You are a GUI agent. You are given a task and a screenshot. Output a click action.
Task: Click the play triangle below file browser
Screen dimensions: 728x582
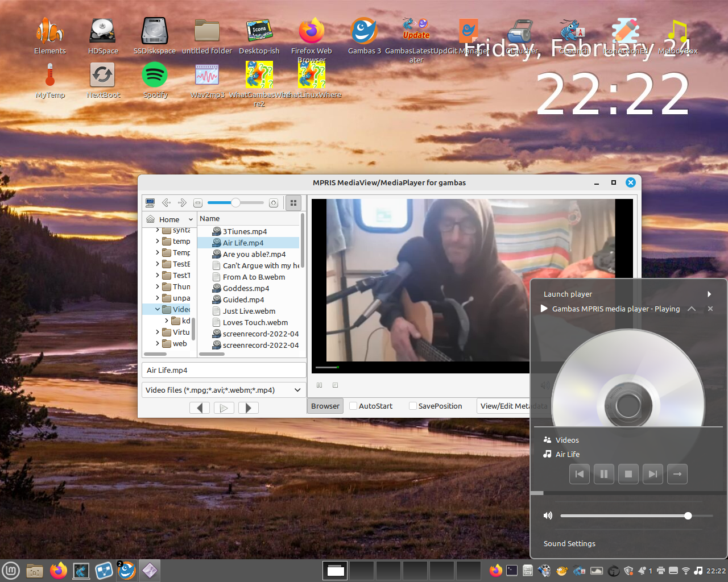[x=224, y=408]
